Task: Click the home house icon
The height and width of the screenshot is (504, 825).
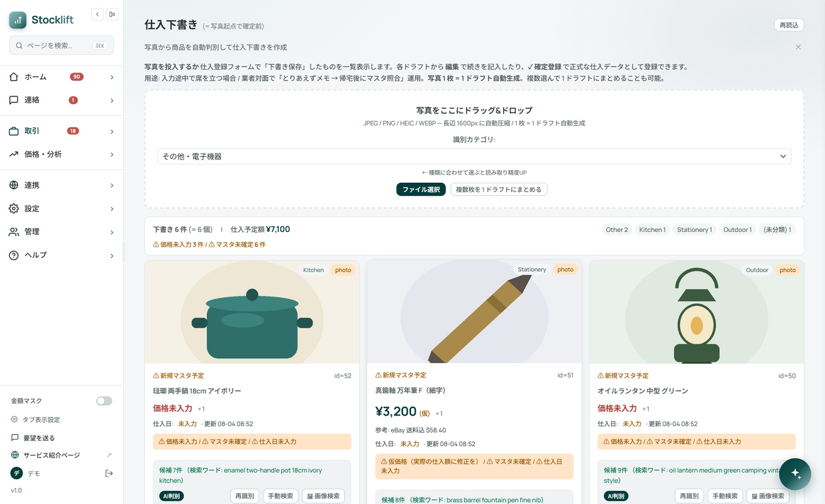Action: click(14, 77)
